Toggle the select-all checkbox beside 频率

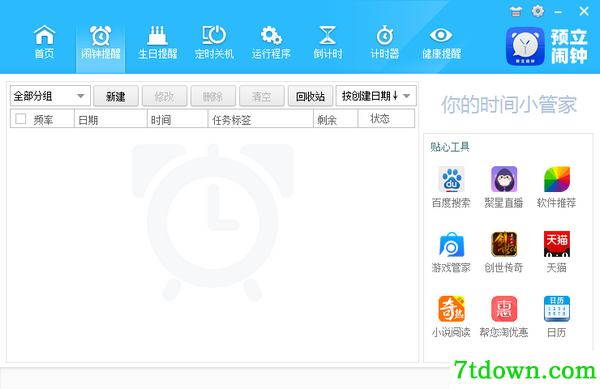21,119
